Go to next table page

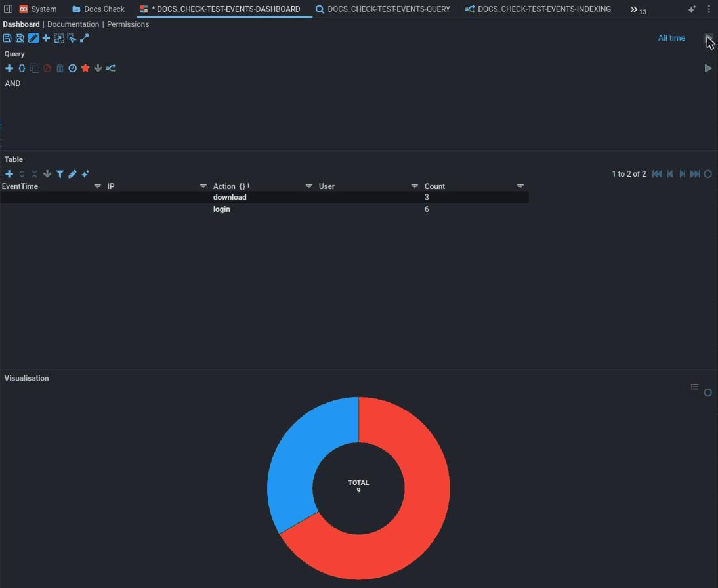[x=683, y=174]
